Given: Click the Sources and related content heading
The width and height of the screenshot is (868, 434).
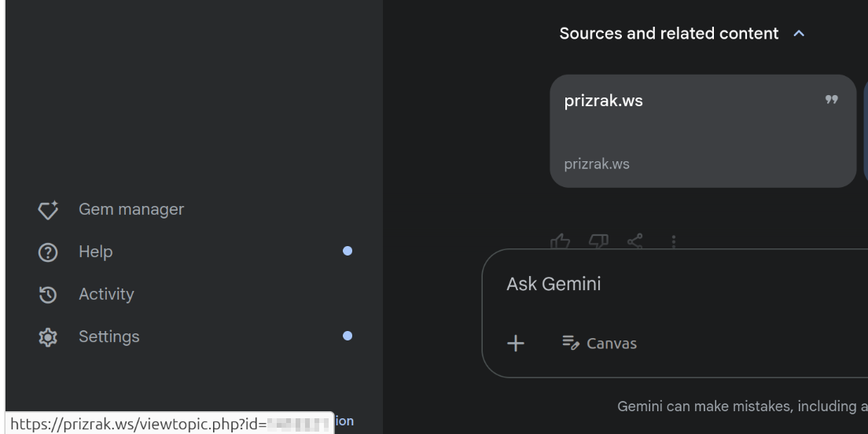Looking at the screenshot, I should 669,34.
